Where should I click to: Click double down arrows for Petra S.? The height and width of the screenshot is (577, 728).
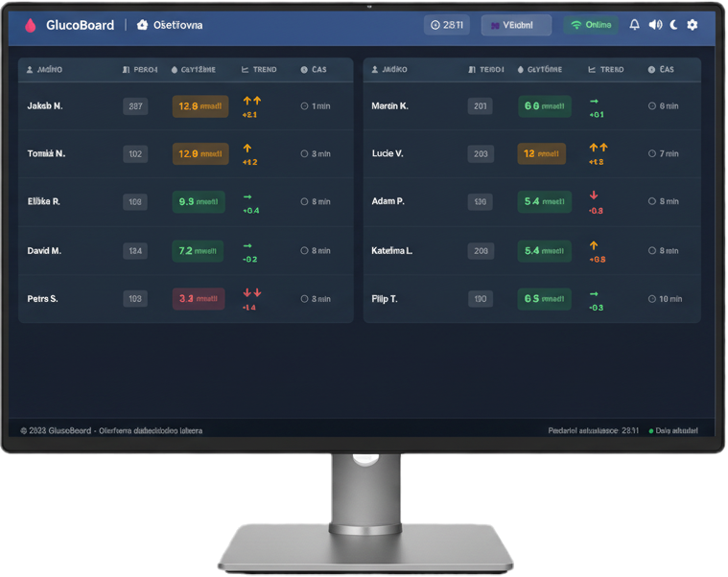click(x=252, y=292)
